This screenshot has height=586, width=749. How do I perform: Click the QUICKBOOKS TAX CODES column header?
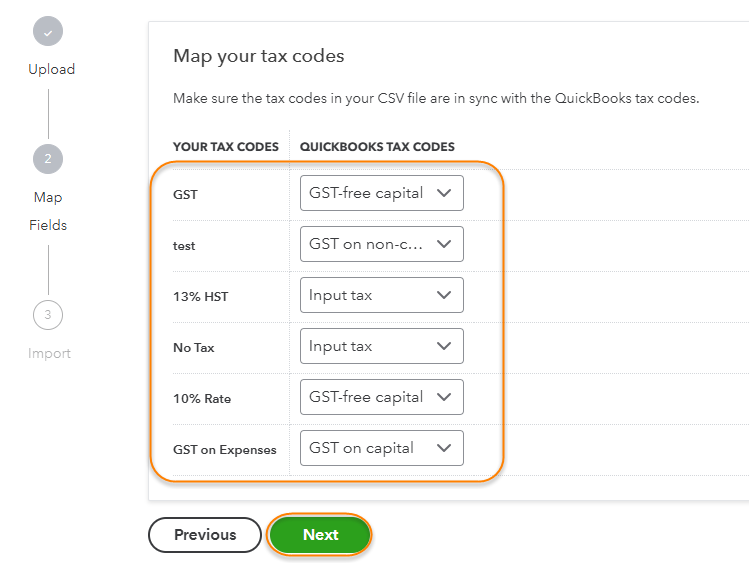pos(377,146)
